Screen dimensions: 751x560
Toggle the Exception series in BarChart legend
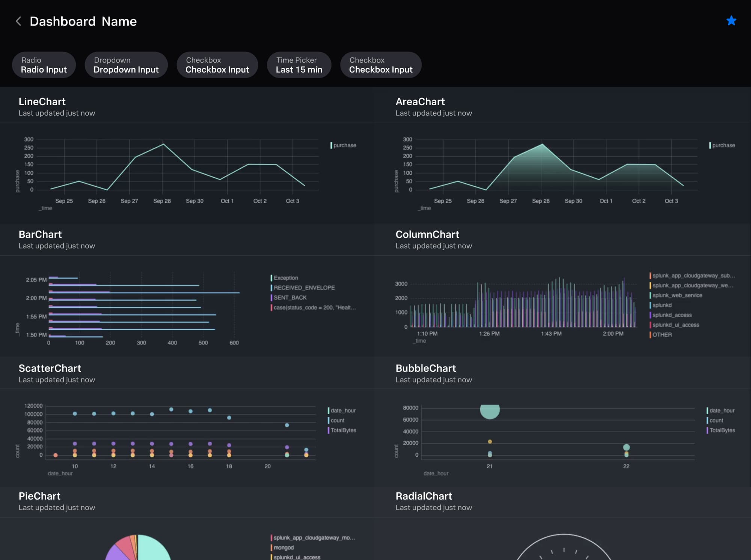[x=287, y=278]
